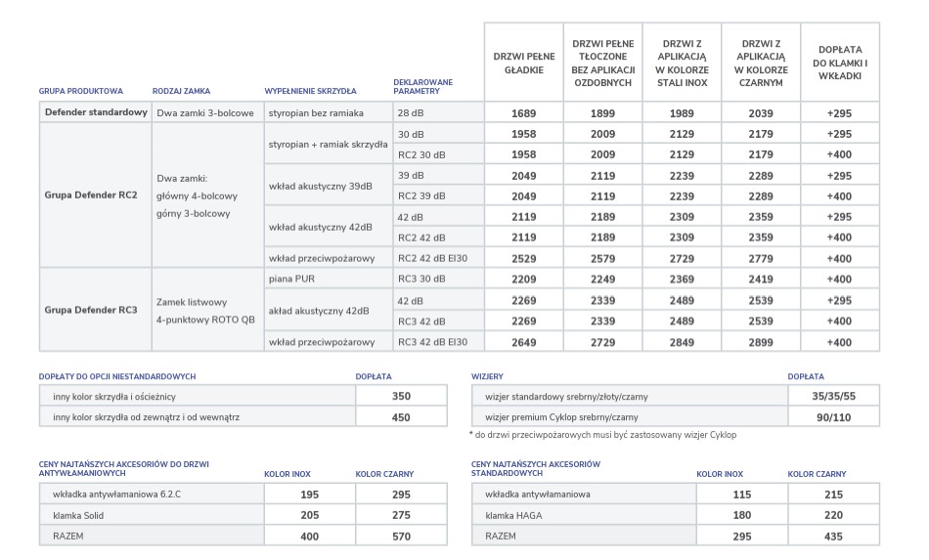Screen dimensions: 929x560
Task: Select the 2899 price cell
Action: coord(760,342)
